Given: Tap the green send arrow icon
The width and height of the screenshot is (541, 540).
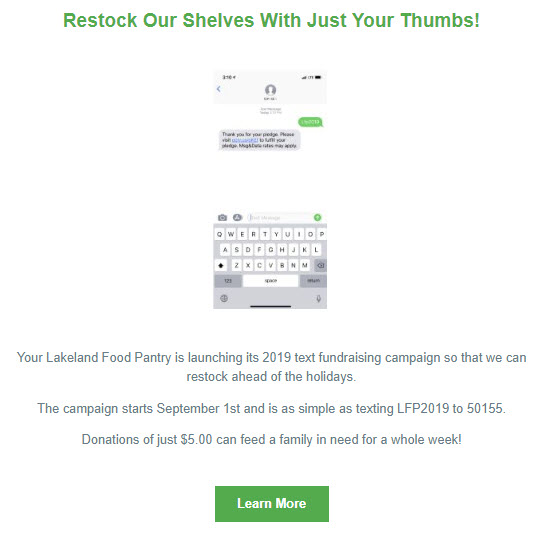Looking at the screenshot, I should pyautogui.click(x=317, y=217).
